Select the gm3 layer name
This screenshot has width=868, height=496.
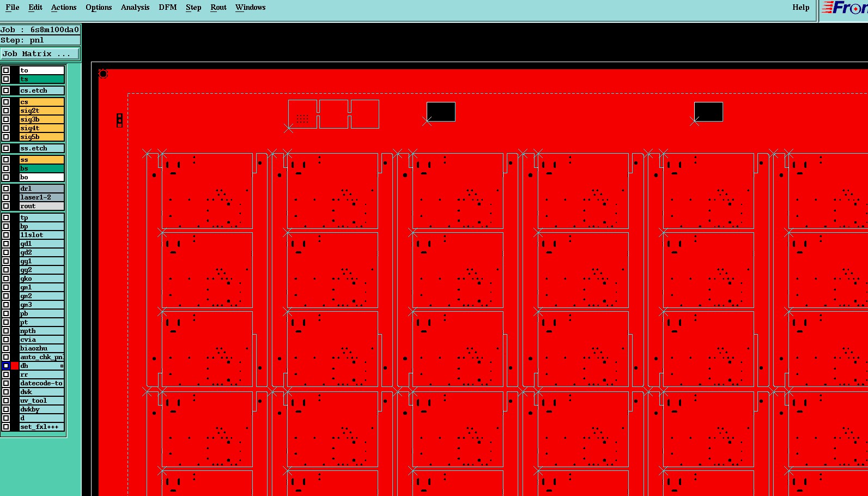click(x=42, y=305)
